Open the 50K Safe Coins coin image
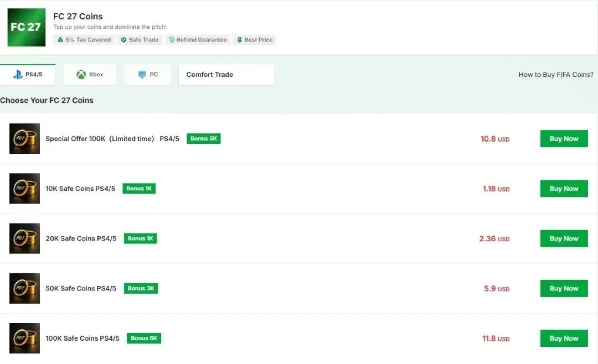The height and width of the screenshot is (364, 598). [25, 288]
